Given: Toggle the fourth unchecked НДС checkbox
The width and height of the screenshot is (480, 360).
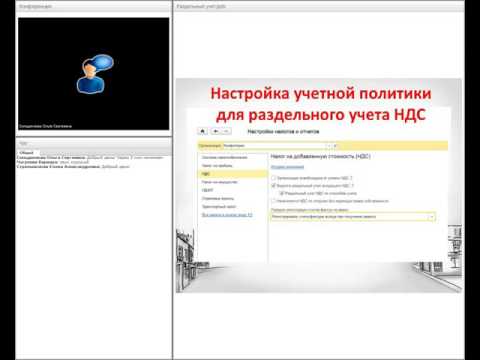Looking at the screenshot, I should [x=273, y=201].
